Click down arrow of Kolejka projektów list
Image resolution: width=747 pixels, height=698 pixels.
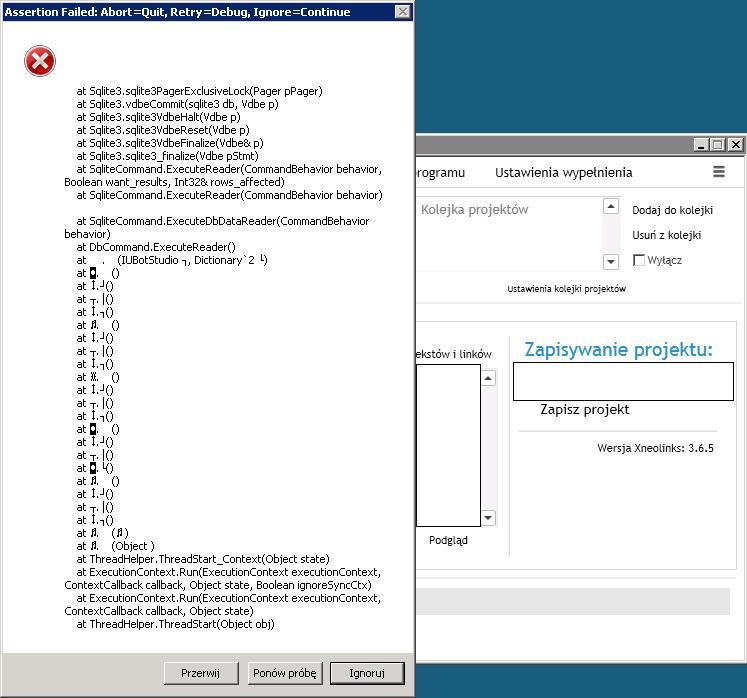[x=611, y=262]
